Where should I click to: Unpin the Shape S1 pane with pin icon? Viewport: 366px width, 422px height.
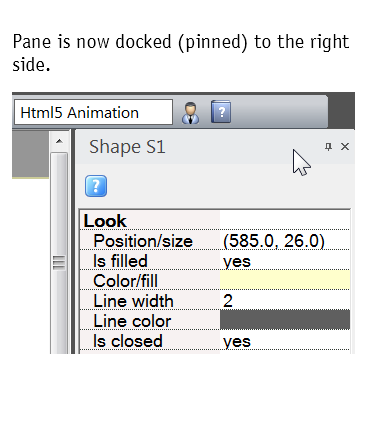pyautogui.click(x=328, y=147)
